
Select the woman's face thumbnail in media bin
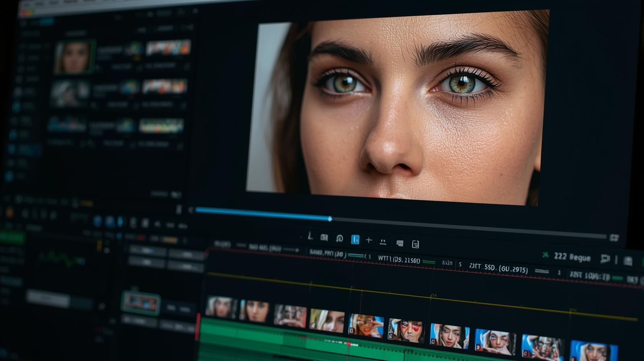74,57
